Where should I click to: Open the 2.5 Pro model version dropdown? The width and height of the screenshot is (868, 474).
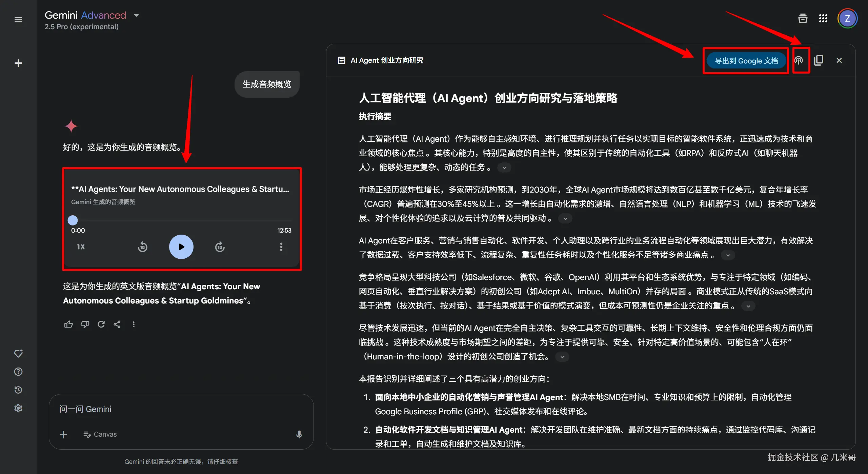click(136, 15)
